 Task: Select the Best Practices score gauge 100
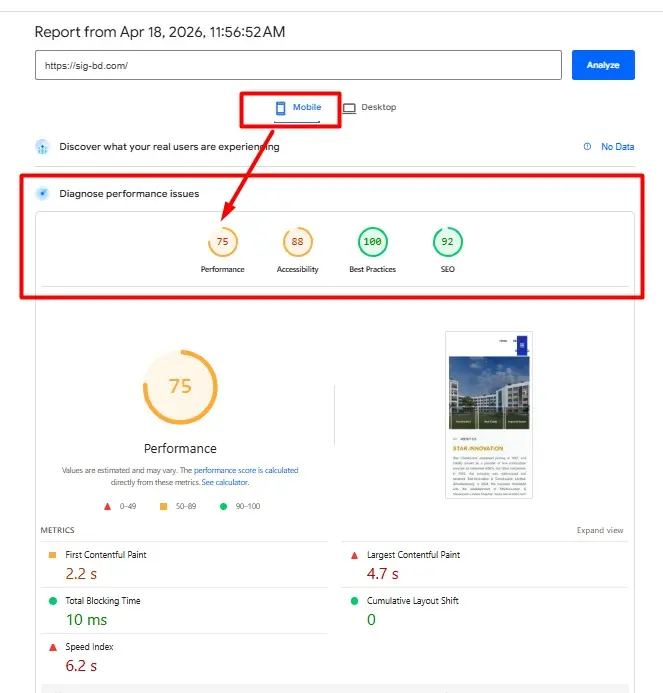tap(373, 242)
